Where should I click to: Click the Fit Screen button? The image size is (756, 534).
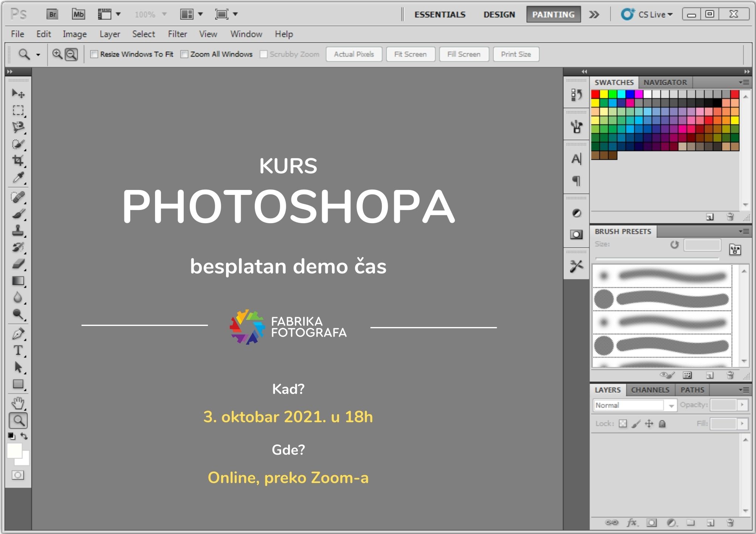coord(410,54)
